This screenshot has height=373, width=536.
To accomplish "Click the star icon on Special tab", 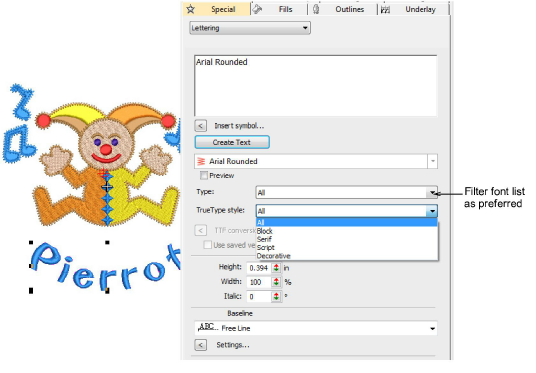I will pos(191,9).
